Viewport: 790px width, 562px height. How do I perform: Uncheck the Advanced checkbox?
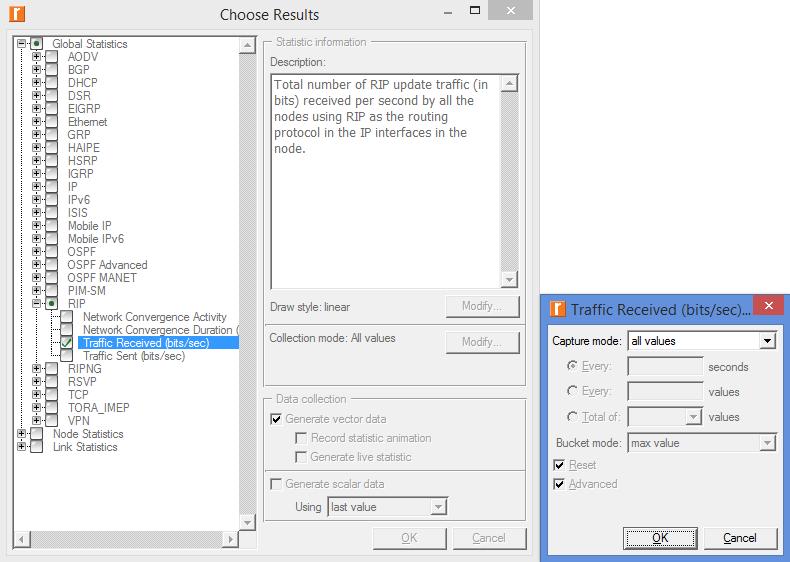point(559,484)
